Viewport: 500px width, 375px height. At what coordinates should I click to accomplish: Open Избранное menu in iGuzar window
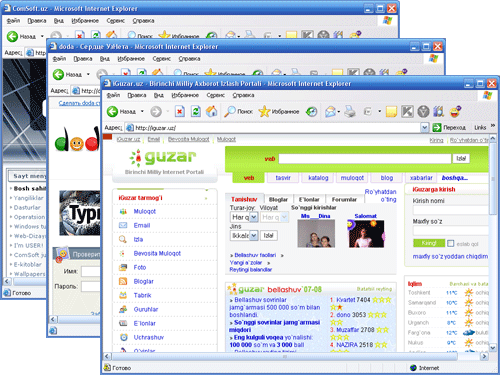(x=185, y=95)
